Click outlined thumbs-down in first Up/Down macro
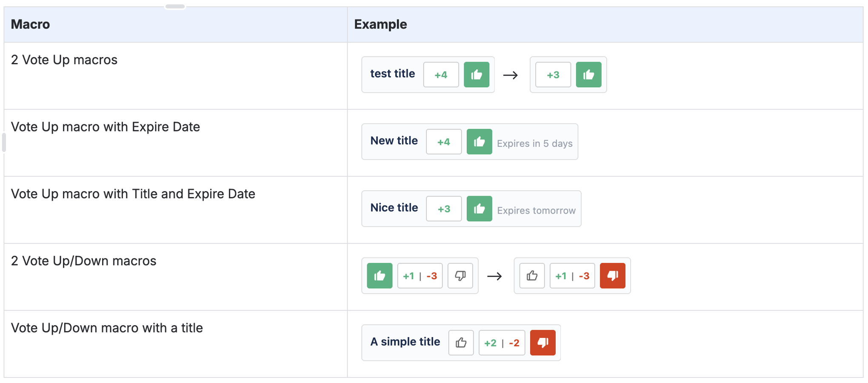868x383 pixels. (x=460, y=276)
